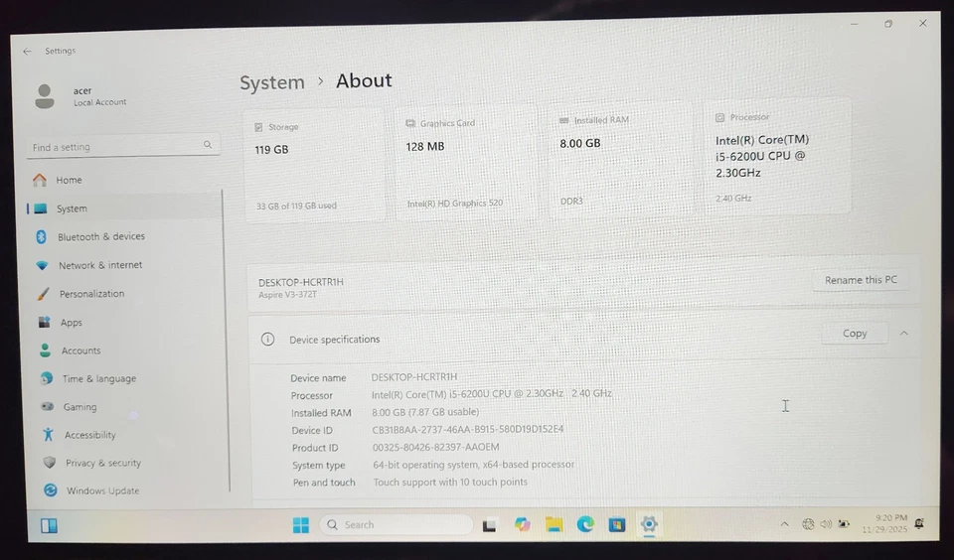The width and height of the screenshot is (954, 560).
Task: Click the sidebar vertical scrollbar
Action: [227, 341]
